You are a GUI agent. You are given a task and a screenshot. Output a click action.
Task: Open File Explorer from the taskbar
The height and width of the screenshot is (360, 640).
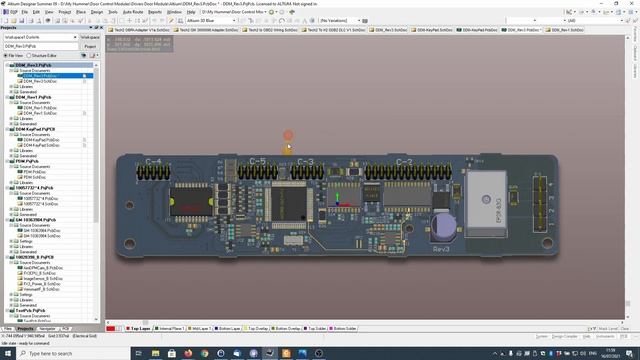click(156, 353)
